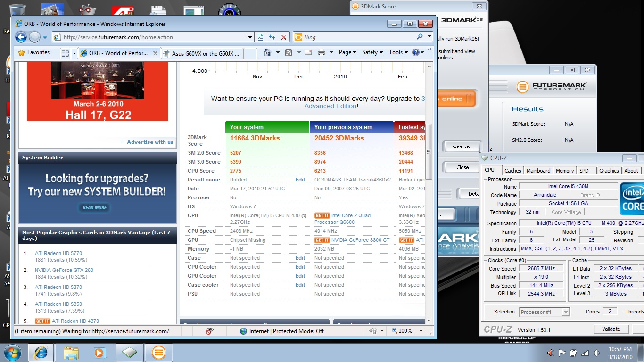Screen dimensions: 644x362
Task: Click the 3DMark orange taskbar icon
Action: pyautogui.click(x=159, y=353)
